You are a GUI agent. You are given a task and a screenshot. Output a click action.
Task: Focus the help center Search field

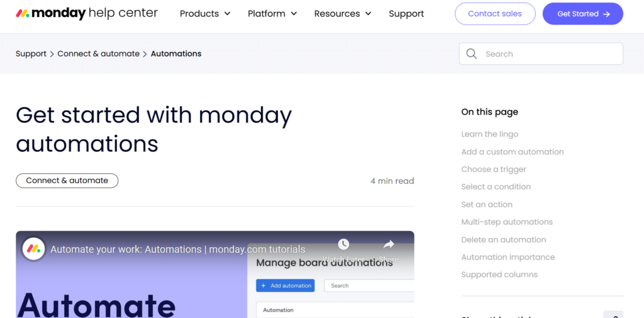click(541, 54)
